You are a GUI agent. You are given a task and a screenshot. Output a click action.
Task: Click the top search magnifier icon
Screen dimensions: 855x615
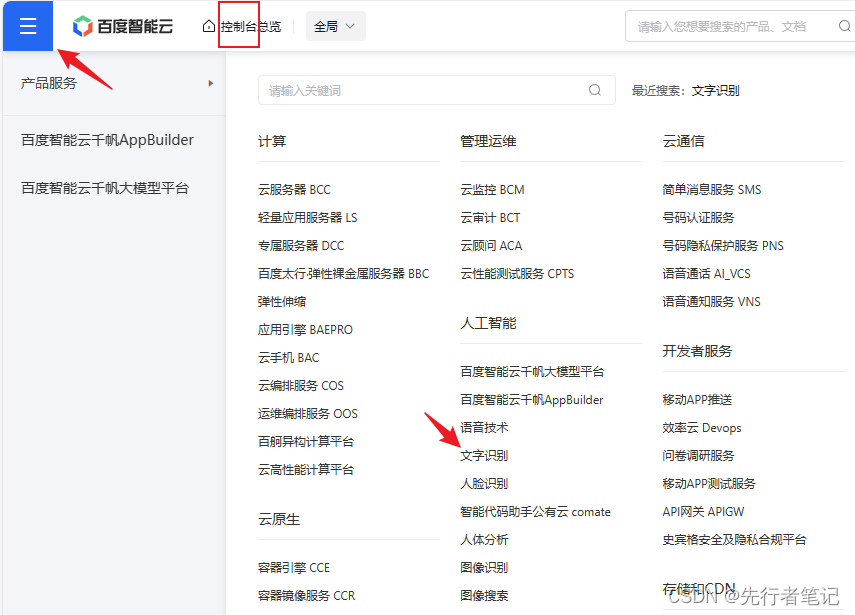click(844, 26)
